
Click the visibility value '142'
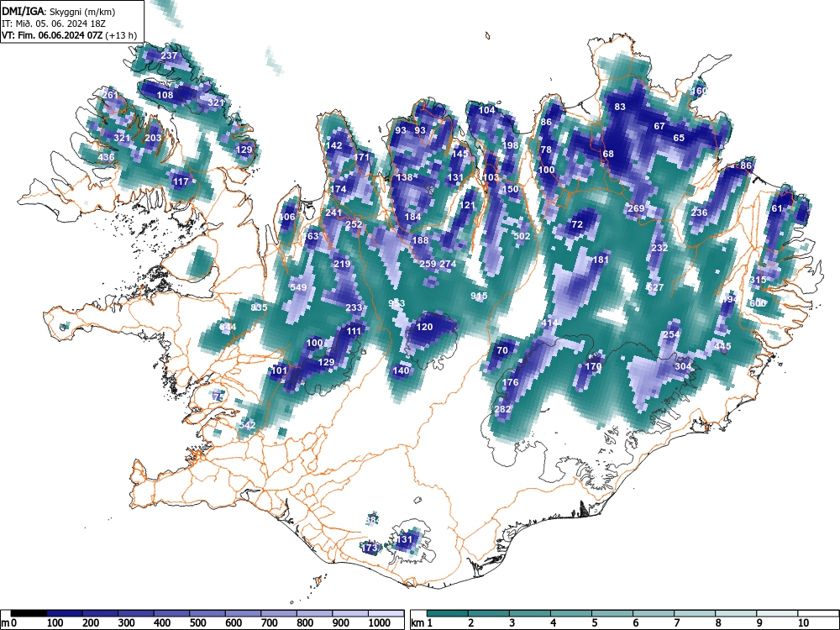[x=333, y=145]
